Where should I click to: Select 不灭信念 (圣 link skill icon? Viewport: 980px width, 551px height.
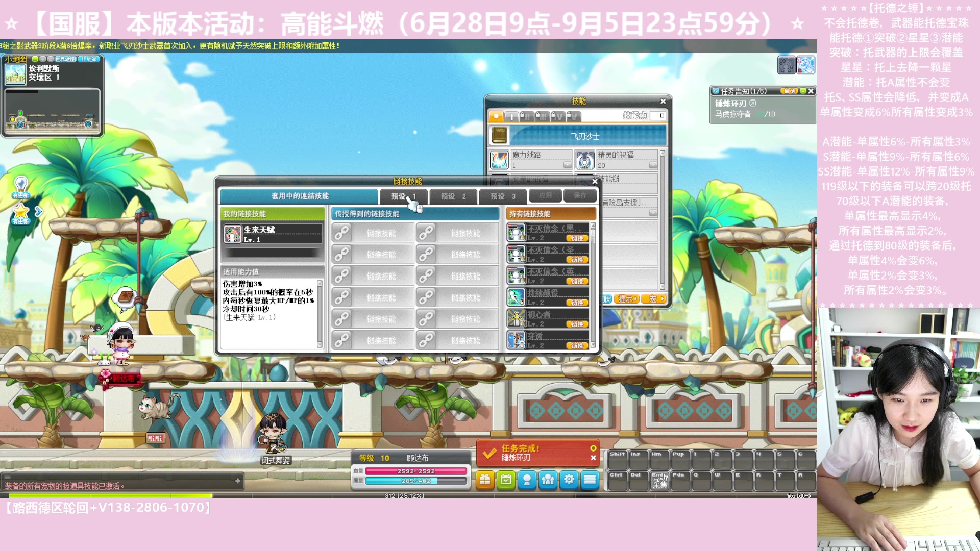(x=516, y=254)
